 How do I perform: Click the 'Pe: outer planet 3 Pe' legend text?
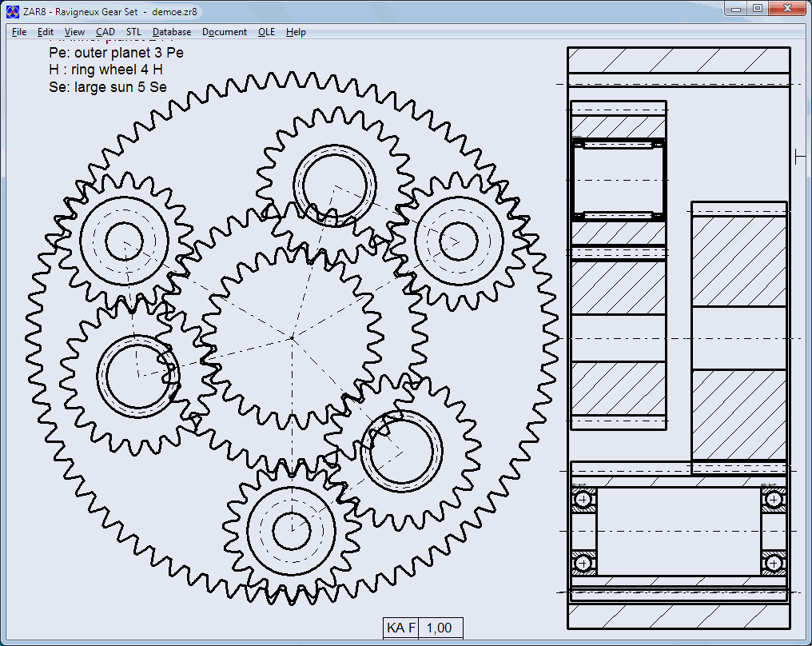click(x=116, y=53)
